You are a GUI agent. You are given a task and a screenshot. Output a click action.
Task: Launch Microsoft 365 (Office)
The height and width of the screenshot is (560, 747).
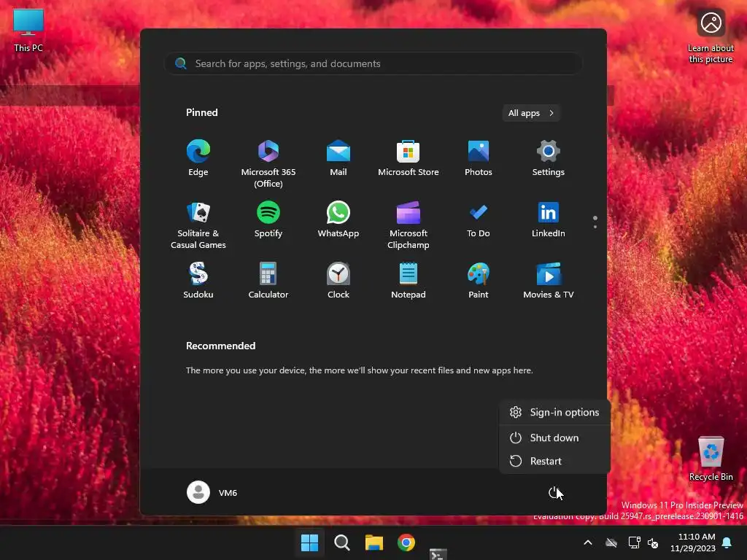pos(268,163)
